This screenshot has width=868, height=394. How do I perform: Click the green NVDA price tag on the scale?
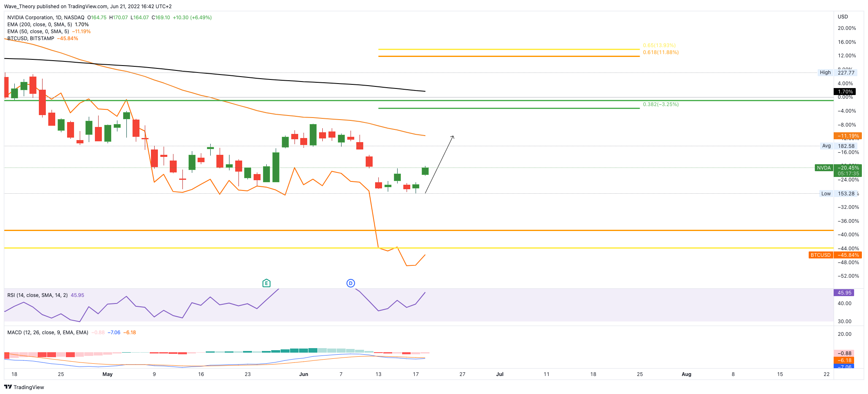point(824,168)
